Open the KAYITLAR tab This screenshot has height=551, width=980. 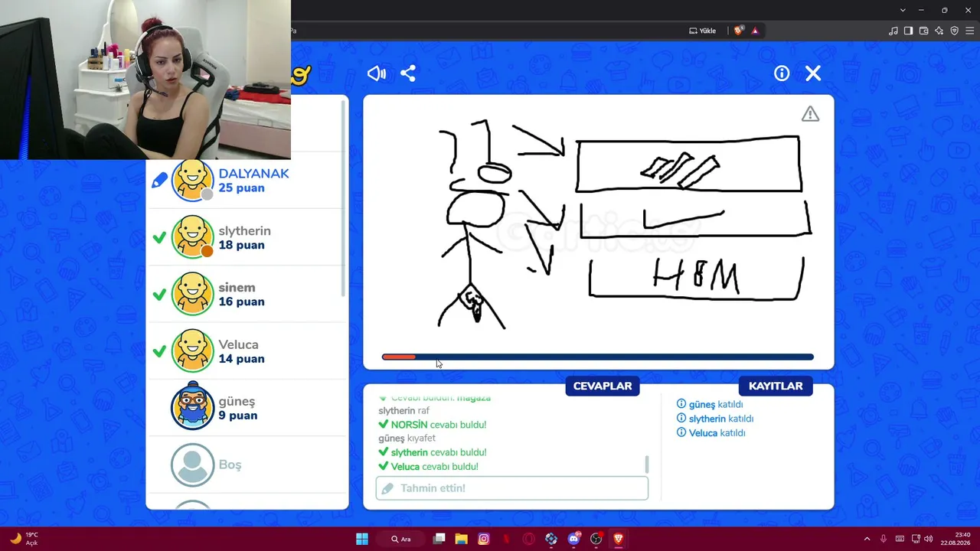click(776, 386)
